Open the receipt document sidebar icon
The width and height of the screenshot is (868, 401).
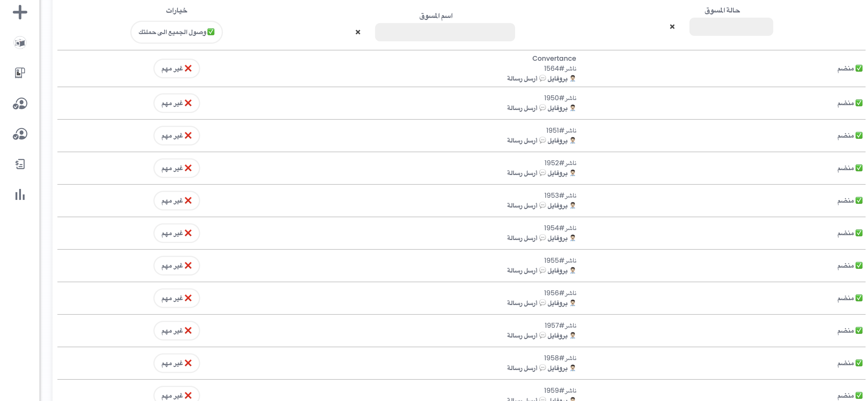click(20, 73)
